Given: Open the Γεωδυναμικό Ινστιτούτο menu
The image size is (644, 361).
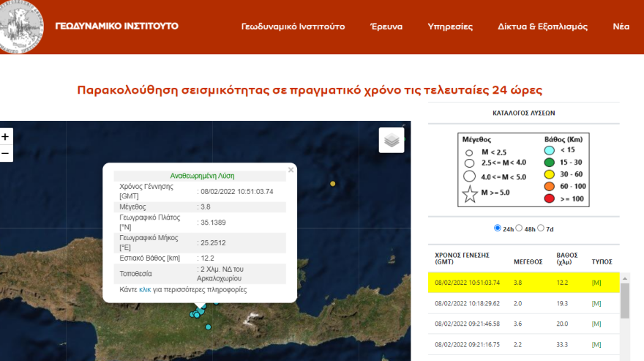Looking at the screenshot, I should pyautogui.click(x=293, y=26).
